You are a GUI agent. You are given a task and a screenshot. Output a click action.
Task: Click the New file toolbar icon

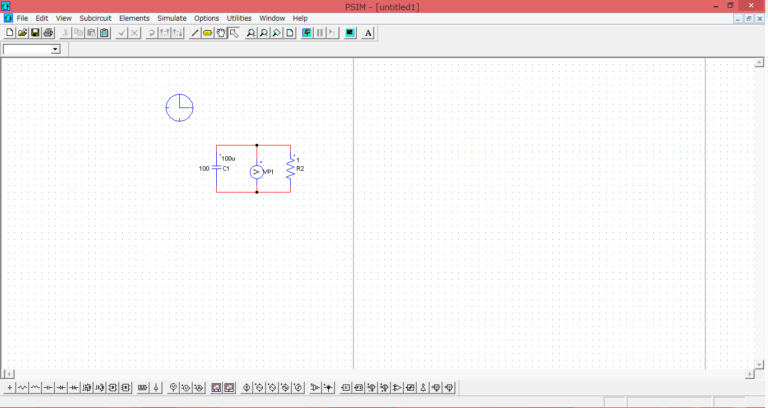[9, 33]
